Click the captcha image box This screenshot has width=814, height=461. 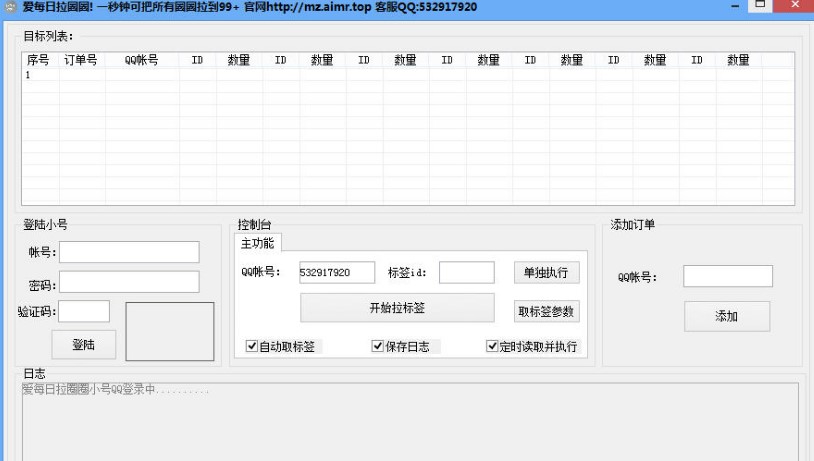(170, 331)
